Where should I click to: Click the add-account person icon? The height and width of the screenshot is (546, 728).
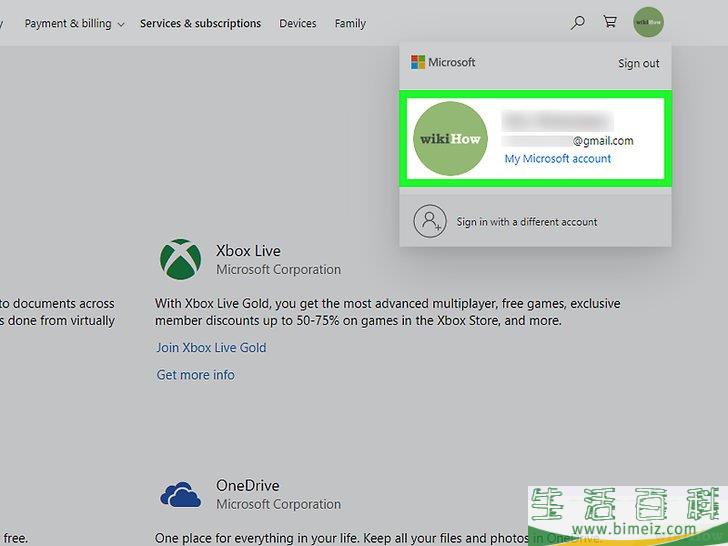pos(430,221)
